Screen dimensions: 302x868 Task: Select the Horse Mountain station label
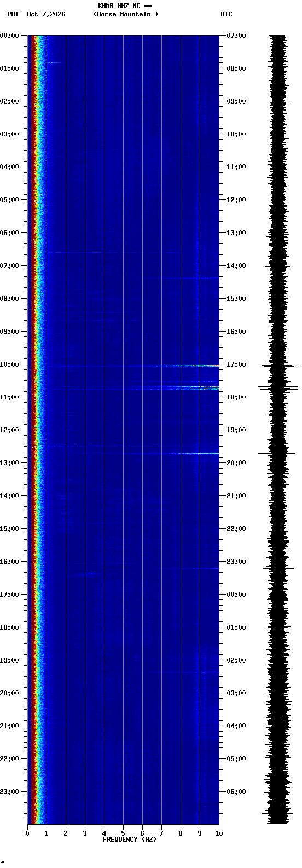click(126, 14)
